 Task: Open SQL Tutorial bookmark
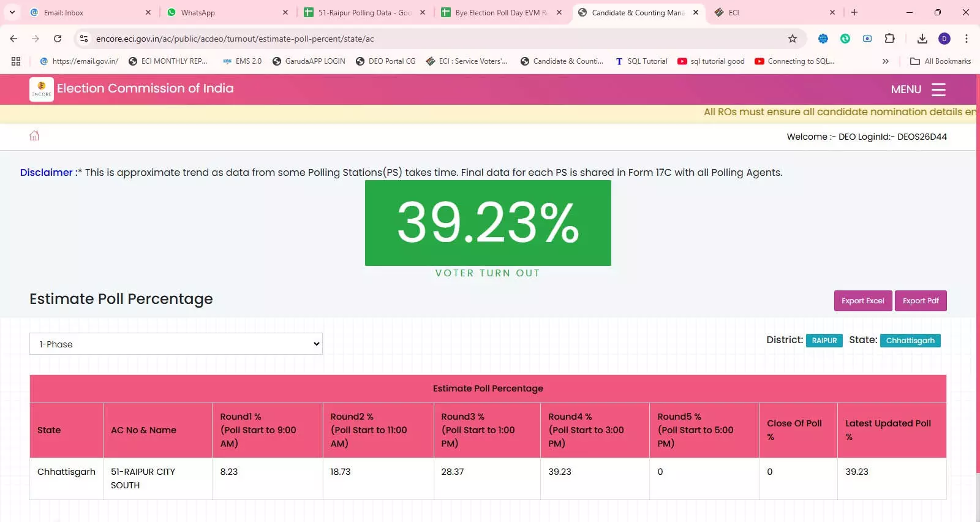click(641, 61)
